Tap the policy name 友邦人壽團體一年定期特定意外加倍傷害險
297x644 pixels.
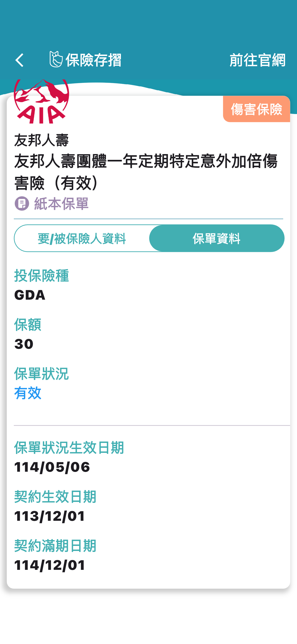pyautogui.click(x=146, y=172)
